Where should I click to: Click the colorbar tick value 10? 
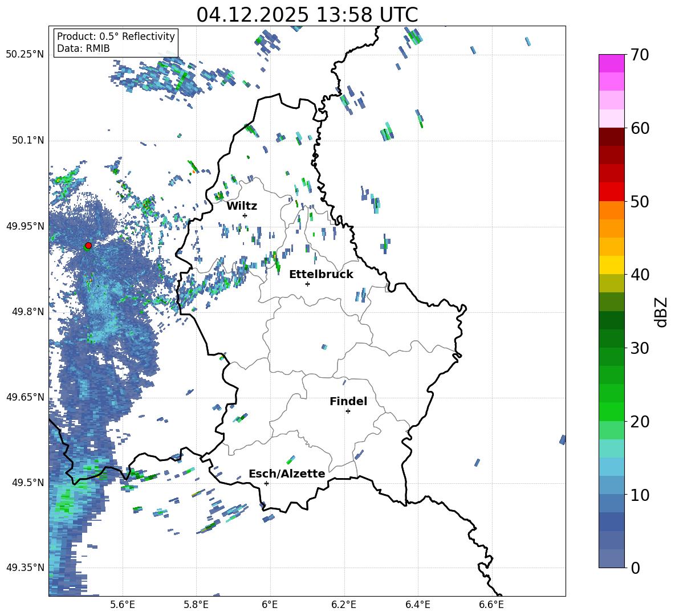coord(640,495)
